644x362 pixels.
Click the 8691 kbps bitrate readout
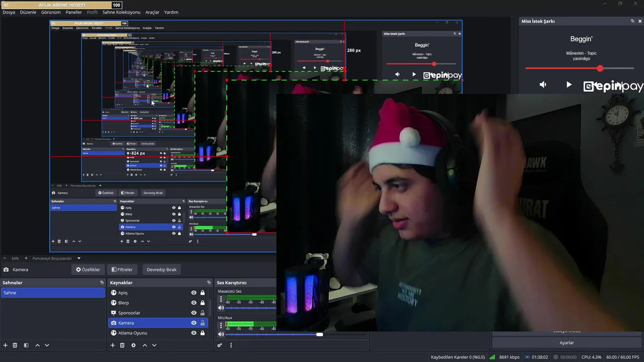[509, 357]
